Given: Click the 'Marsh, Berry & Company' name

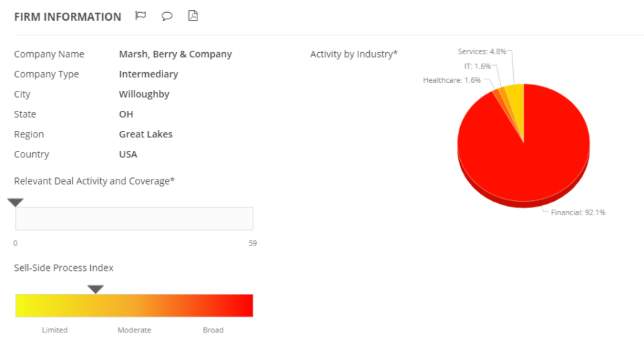Looking at the screenshot, I should (175, 54).
